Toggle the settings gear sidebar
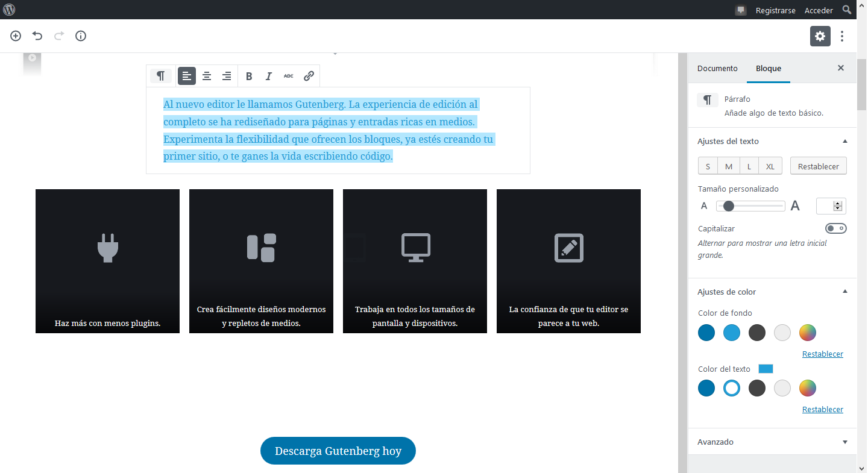 pyautogui.click(x=820, y=36)
